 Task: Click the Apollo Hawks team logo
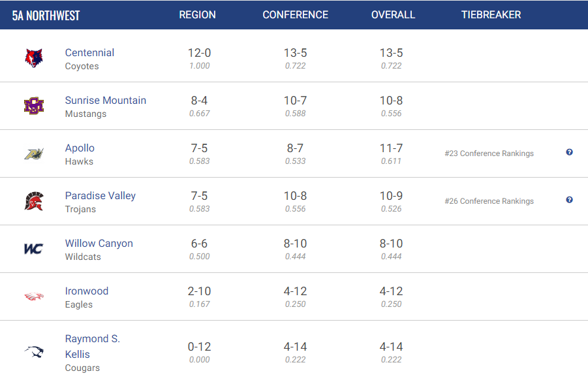(x=34, y=153)
